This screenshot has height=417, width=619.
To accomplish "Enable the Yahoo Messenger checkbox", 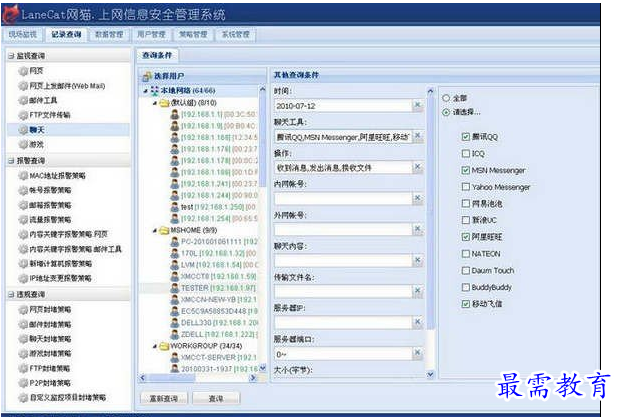I will [x=466, y=187].
